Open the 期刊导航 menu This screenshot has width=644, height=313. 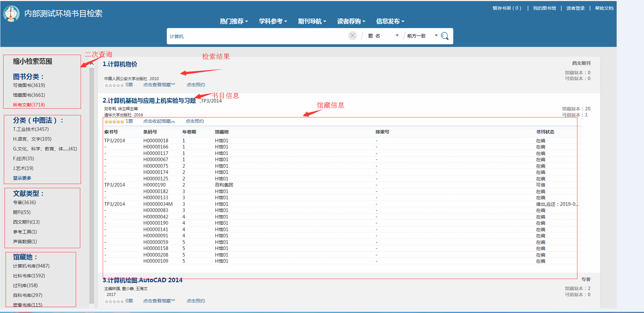click(x=312, y=21)
